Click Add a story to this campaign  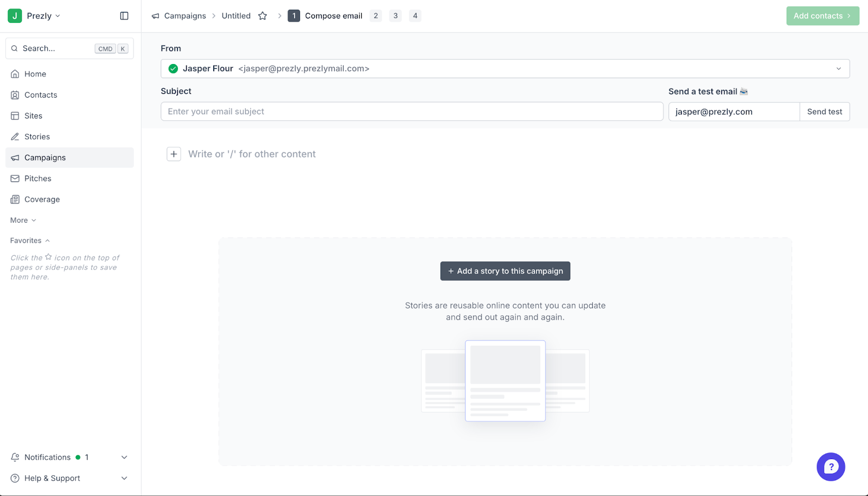pos(505,271)
